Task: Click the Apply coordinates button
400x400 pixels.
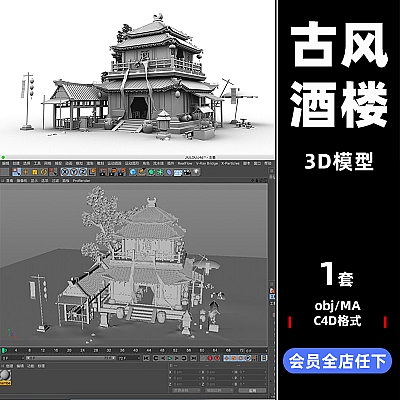Action: (x=252, y=390)
